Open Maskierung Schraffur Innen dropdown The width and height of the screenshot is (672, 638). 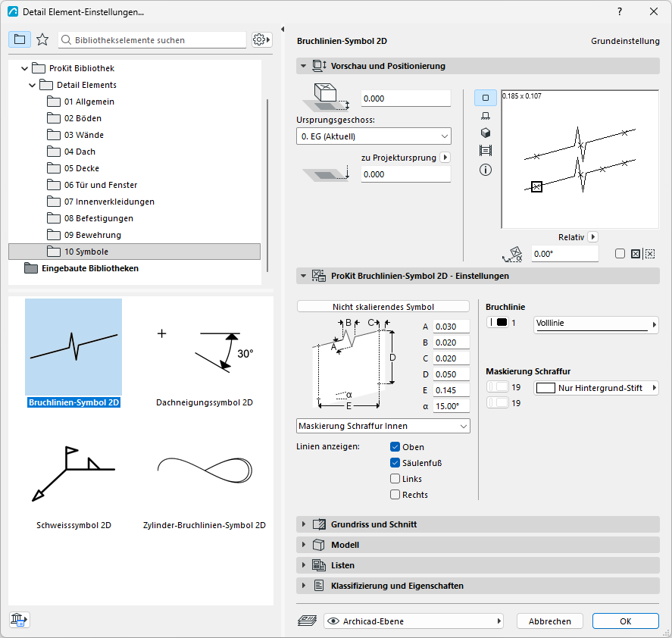(383, 426)
